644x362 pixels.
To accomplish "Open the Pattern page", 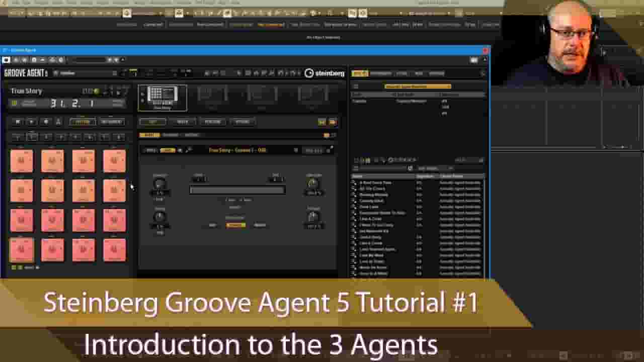I will (212, 122).
